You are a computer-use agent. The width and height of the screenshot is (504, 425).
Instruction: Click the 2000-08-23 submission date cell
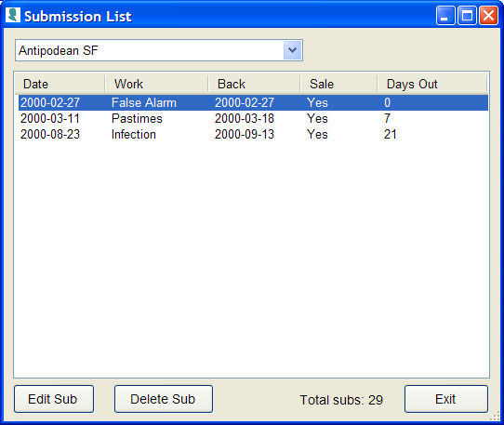50,134
